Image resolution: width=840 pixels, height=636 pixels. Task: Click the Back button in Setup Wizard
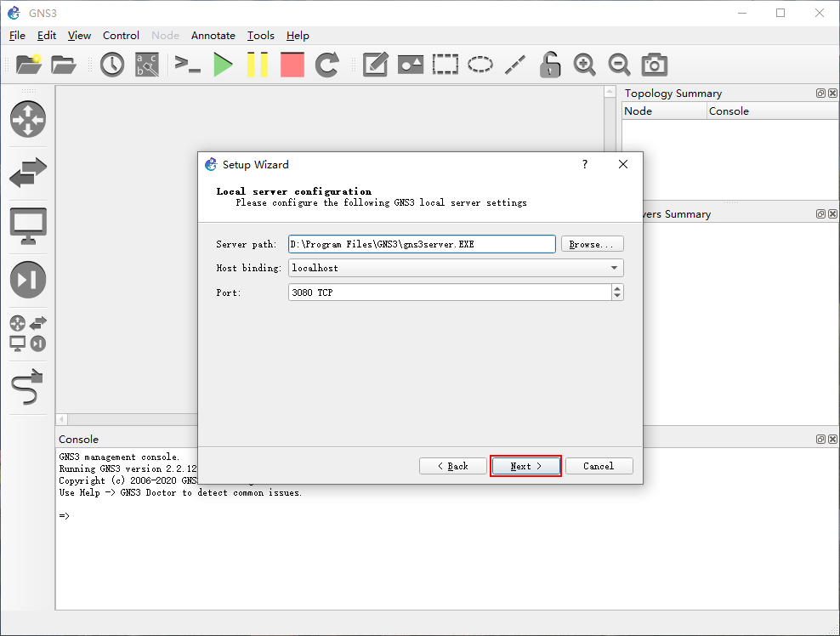(452, 466)
